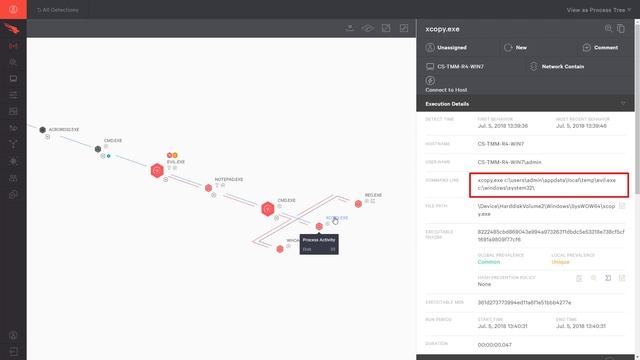This screenshot has width=640, height=360.
Task: Click the first hash prevention policy icon
Action: [579, 278]
